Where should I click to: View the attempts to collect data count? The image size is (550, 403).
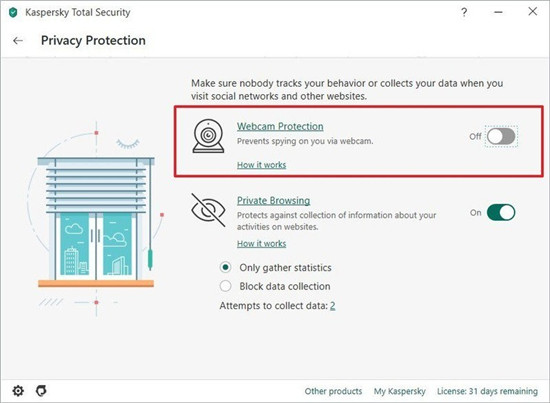tap(333, 306)
